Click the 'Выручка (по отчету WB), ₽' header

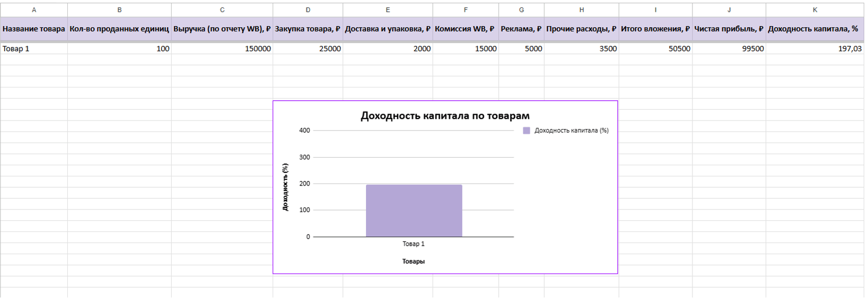pos(222,29)
